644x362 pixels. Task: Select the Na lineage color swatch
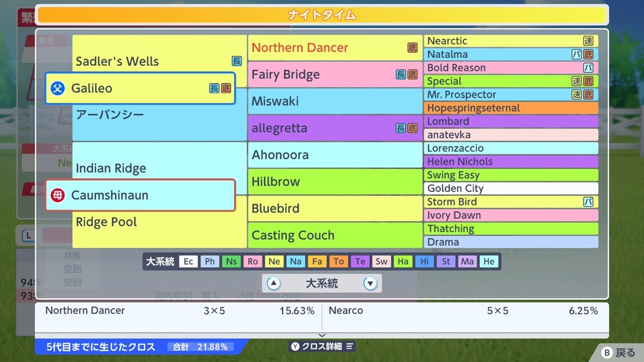point(296,261)
